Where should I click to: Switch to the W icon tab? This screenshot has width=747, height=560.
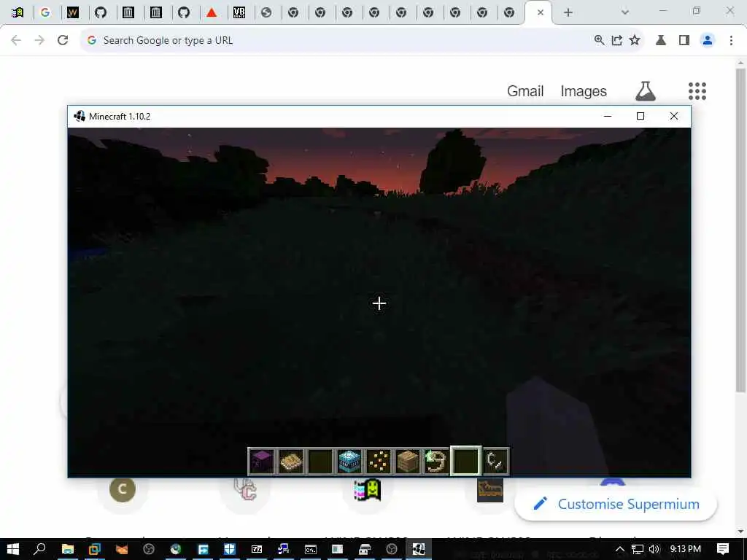coord(73,12)
